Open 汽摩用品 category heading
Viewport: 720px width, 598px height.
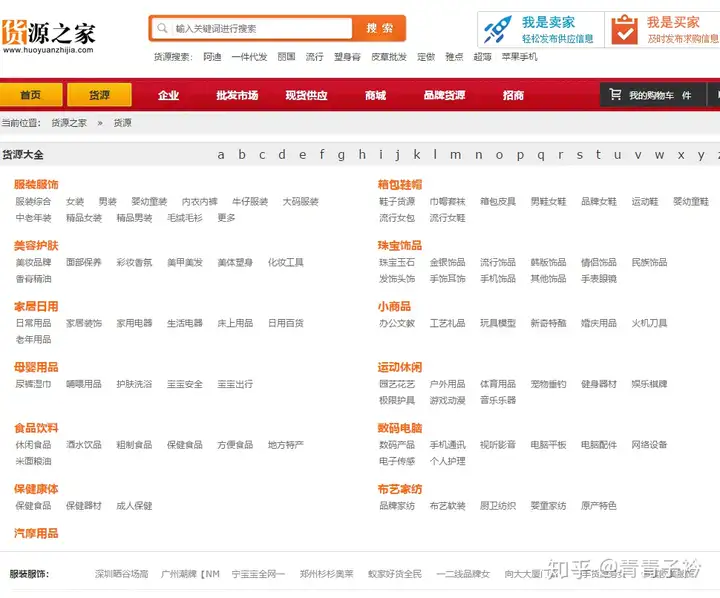[36, 534]
